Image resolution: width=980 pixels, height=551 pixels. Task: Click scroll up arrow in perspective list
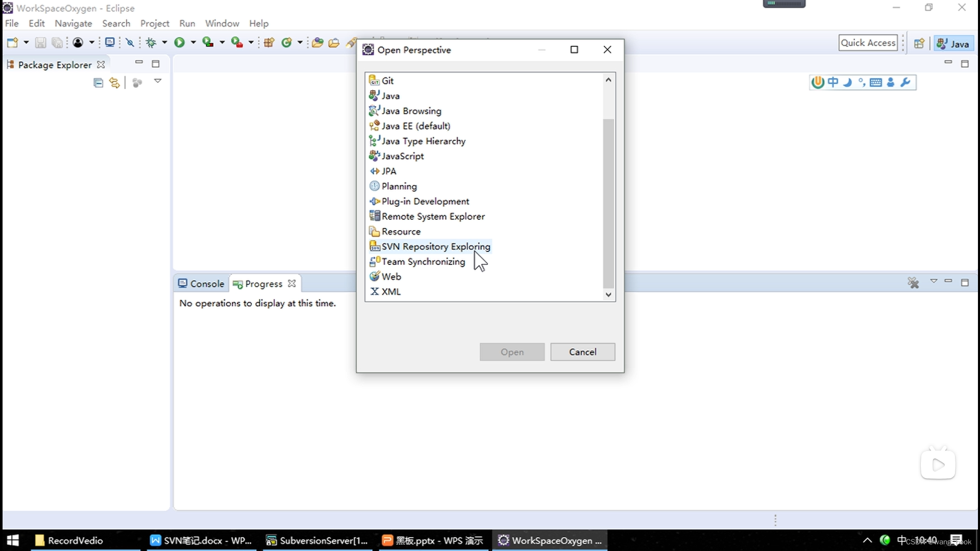click(608, 80)
